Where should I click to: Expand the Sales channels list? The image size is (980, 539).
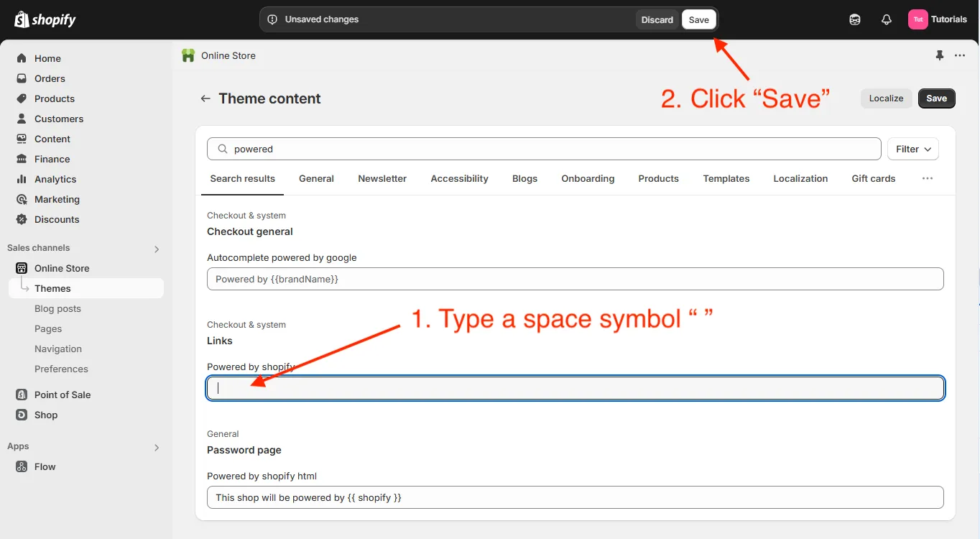[x=156, y=248]
